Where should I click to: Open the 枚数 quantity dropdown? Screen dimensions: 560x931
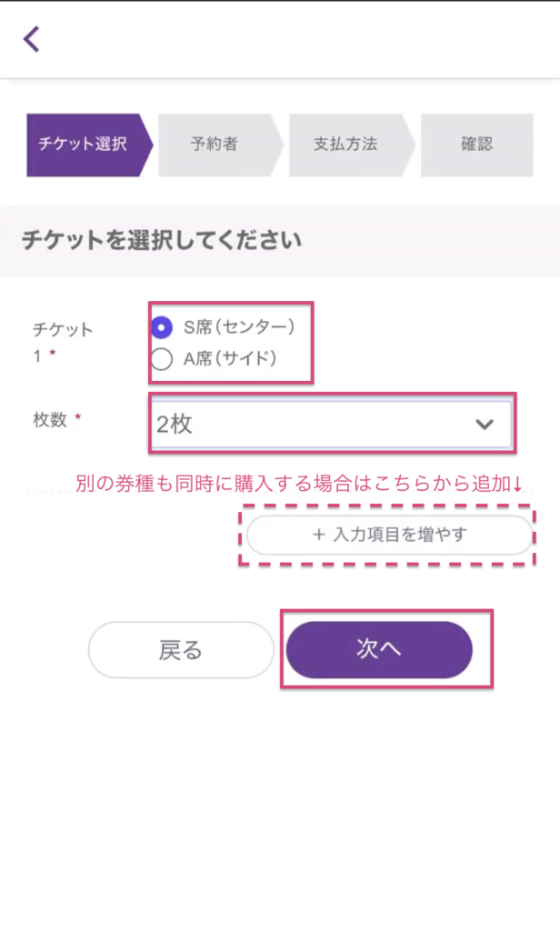[x=332, y=424]
